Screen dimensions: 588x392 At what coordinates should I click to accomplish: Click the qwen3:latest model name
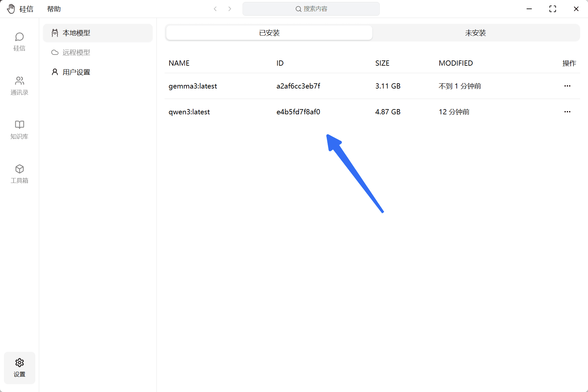pyautogui.click(x=189, y=112)
